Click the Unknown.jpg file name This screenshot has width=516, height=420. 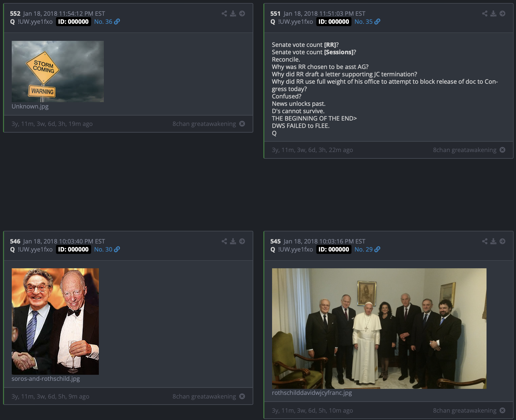pos(30,106)
